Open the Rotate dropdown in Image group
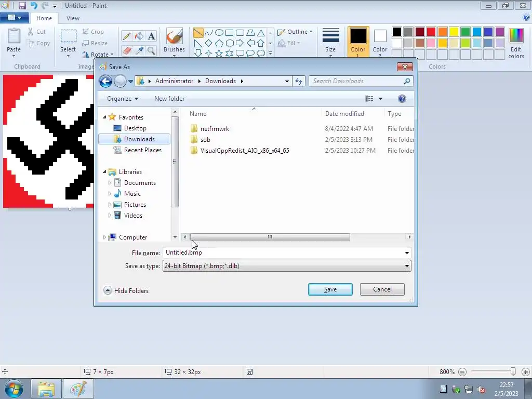 tap(98, 54)
